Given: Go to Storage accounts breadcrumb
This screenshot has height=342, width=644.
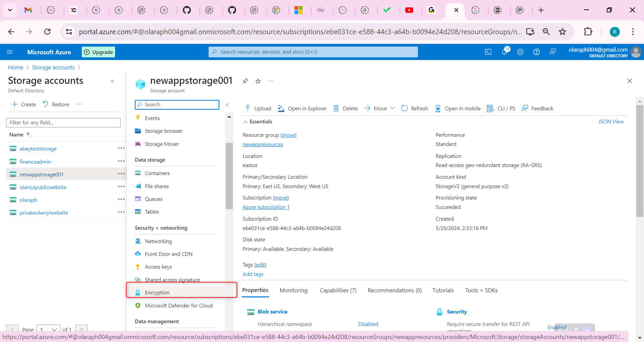Looking at the screenshot, I should [x=53, y=67].
